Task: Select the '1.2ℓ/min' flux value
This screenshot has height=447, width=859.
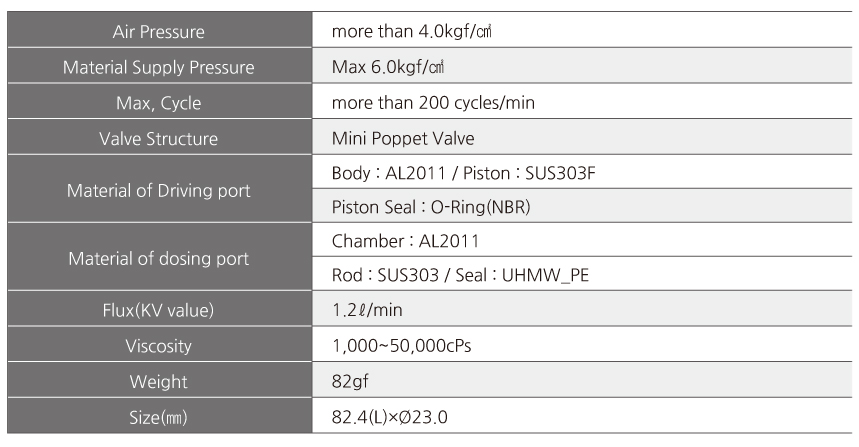Action: coord(367,310)
